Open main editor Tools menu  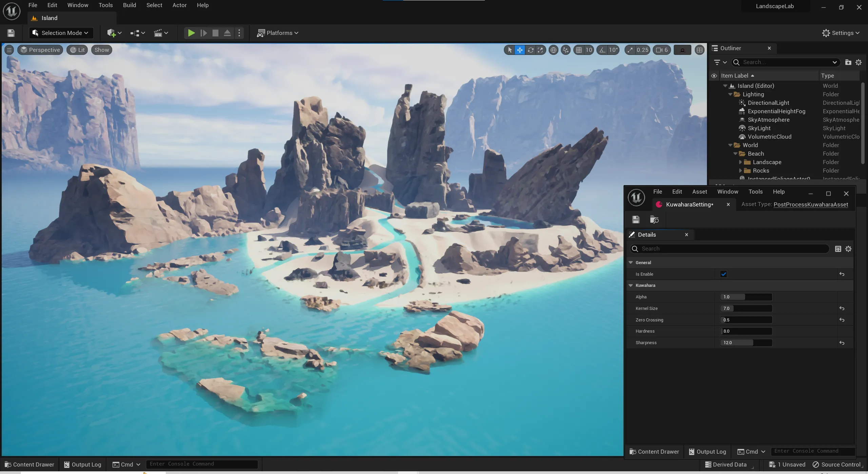[105, 5]
